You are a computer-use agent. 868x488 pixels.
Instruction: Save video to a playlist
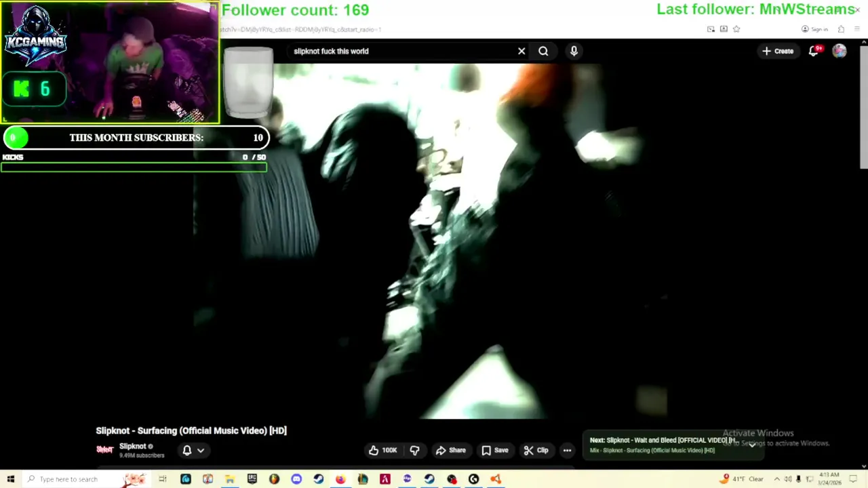495,450
